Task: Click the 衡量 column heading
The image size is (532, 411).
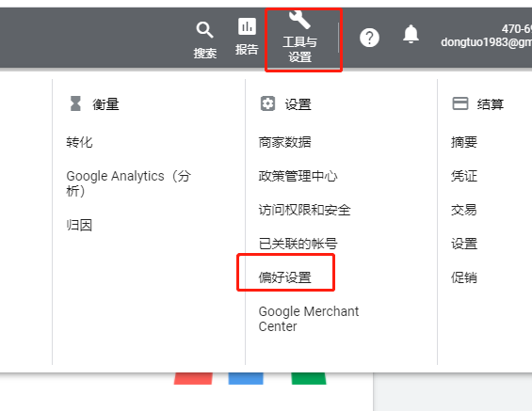Action: coord(105,104)
